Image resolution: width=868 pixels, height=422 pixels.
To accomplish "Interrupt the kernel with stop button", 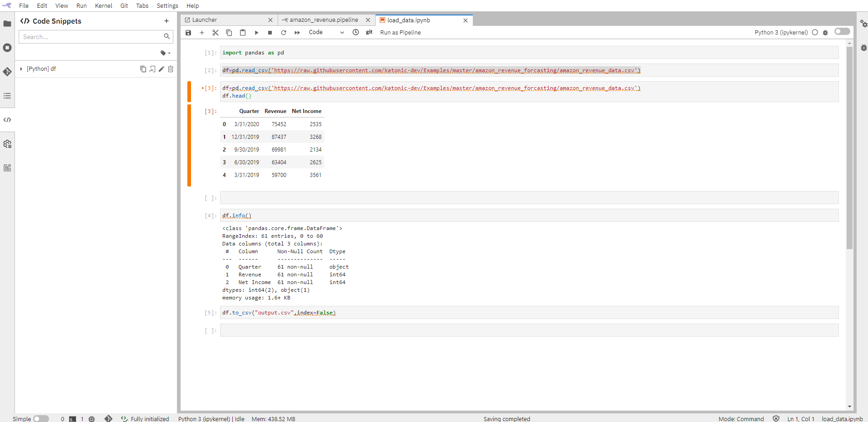I will (x=270, y=33).
